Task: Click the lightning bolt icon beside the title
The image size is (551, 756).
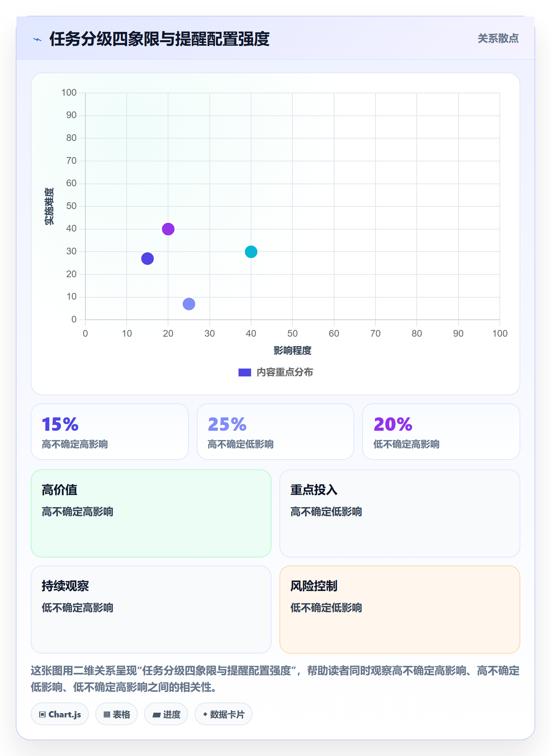Action: (37, 39)
